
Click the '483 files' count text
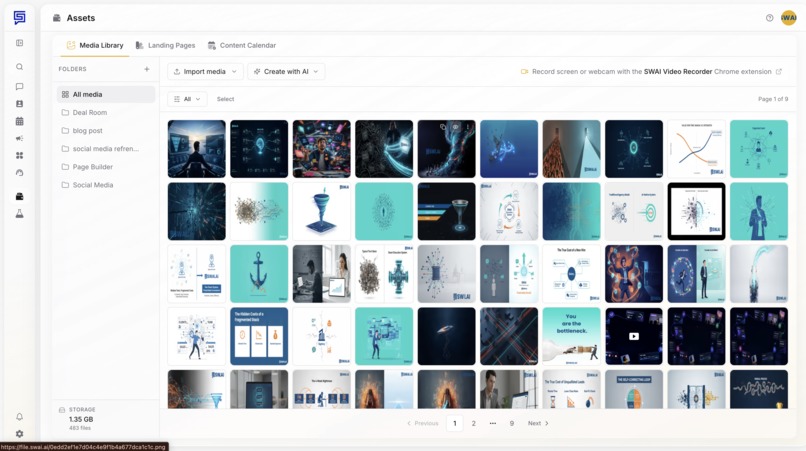[80, 428]
